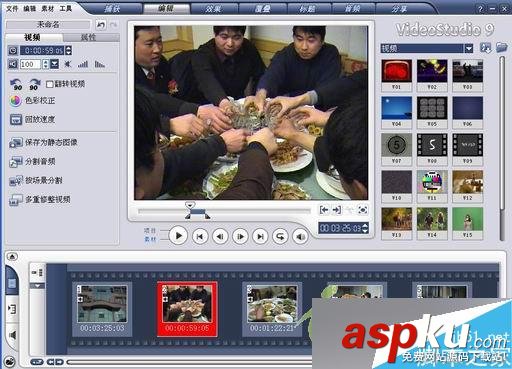This screenshot has height=369, width=512.
Task: Switch to the 捕获 step tab
Action: point(112,8)
